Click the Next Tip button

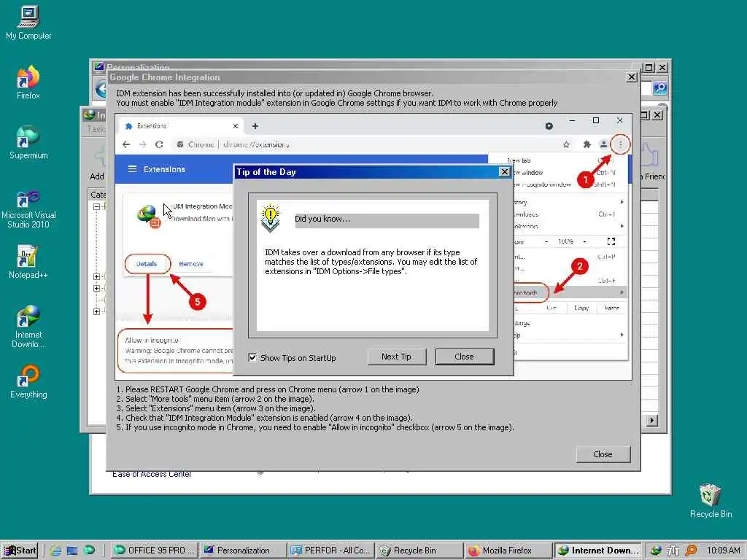click(x=396, y=357)
